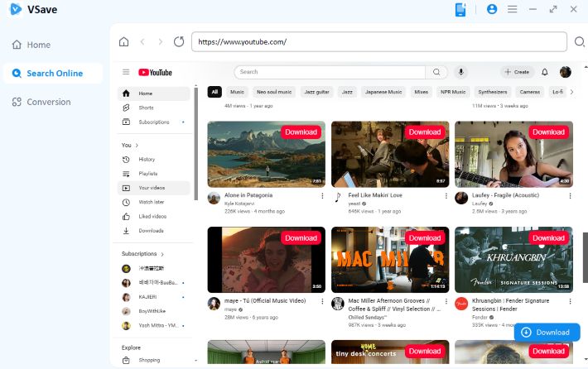
Task: Click the blue floating Download button
Action: point(546,332)
